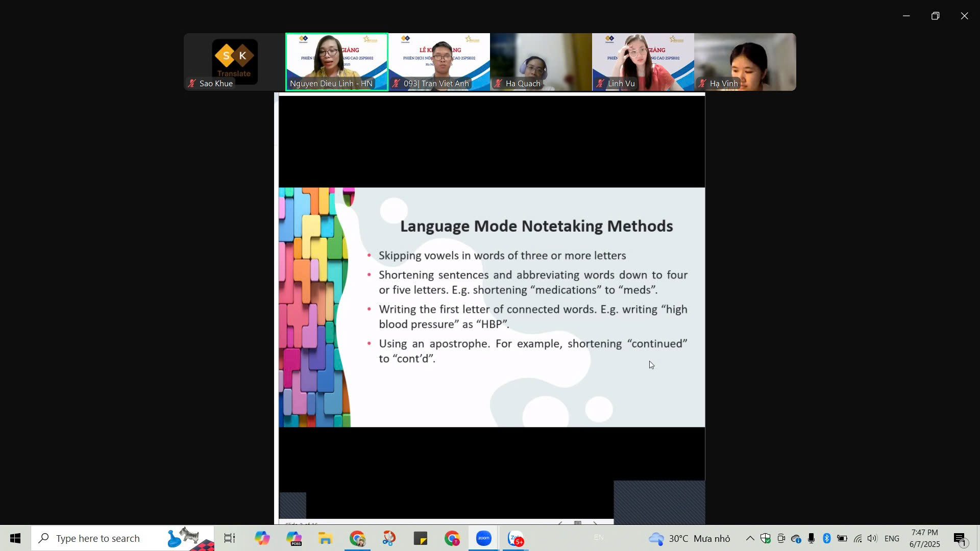Viewport: 980px width, 551px height.
Task: Select Hạ Vinh participant video tile
Action: tap(745, 62)
